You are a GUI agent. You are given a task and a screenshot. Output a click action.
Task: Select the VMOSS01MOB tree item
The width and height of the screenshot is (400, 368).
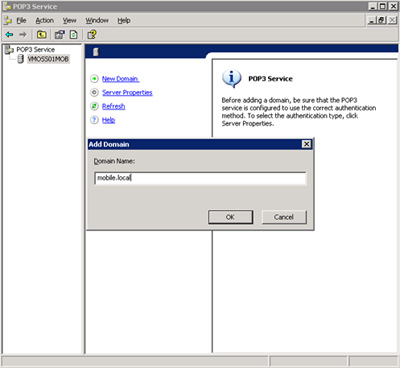coord(48,59)
